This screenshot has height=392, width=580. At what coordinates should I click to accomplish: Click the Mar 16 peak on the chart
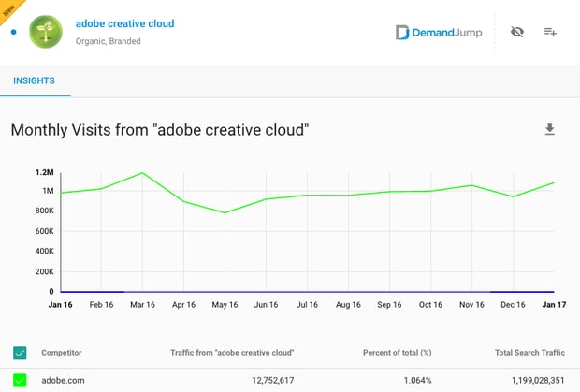tap(143, 173)
